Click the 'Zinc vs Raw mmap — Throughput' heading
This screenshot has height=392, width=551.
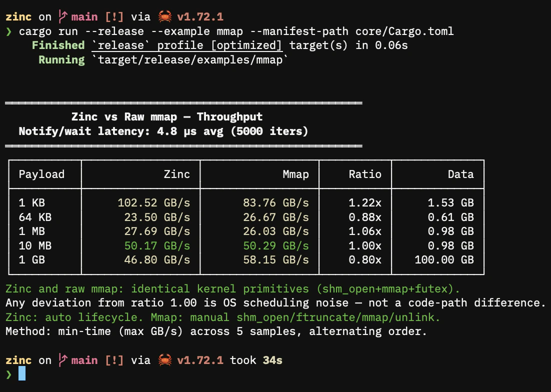(167, 116)
